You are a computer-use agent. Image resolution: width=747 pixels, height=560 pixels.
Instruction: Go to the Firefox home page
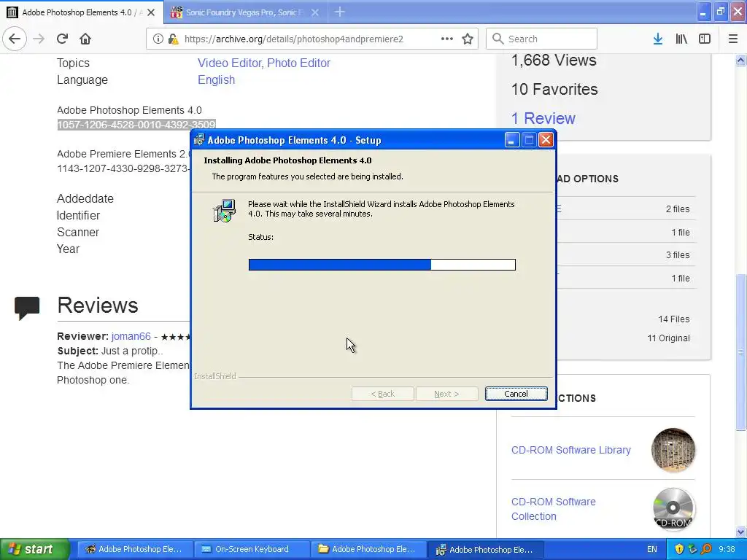tap(85, 39)
